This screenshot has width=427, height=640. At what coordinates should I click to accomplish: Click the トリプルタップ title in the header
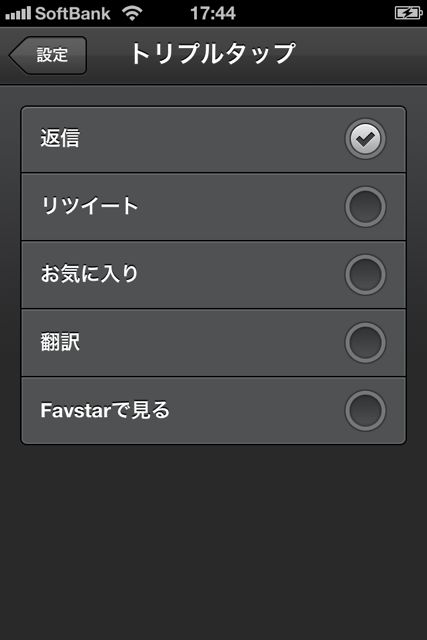[212, 54]
